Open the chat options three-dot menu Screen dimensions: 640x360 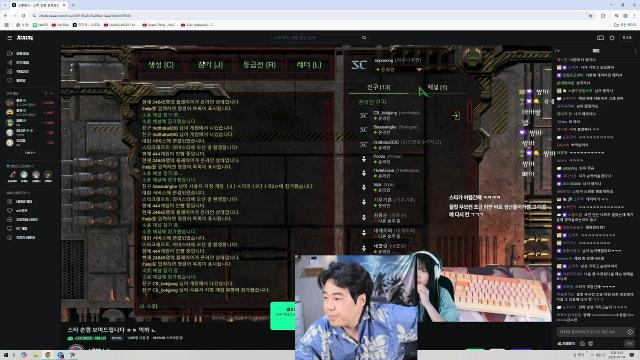coord(635,51)
